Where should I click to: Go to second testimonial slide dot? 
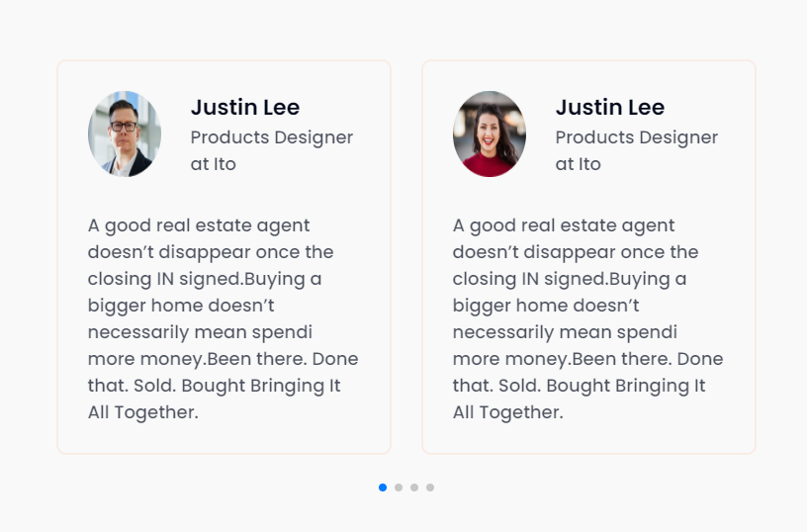pos(399,488)
